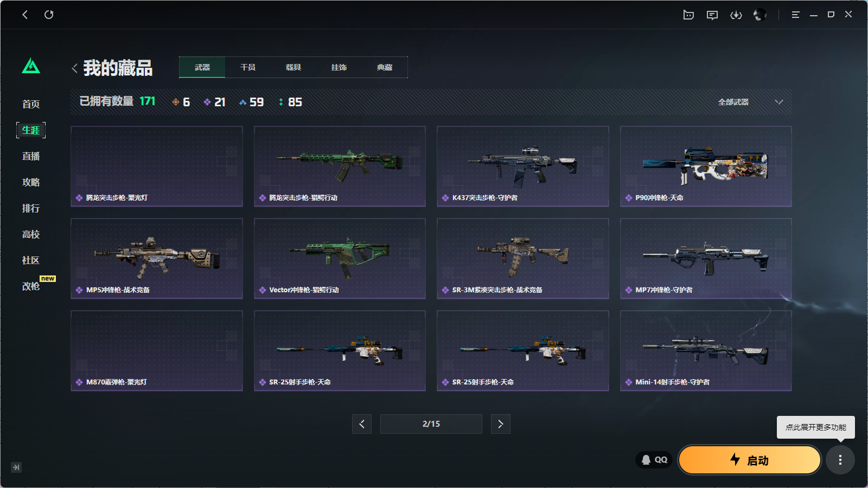Open the download manager icon
The image size is (868, 488).
pyautogui.click(x=736, y=15)
